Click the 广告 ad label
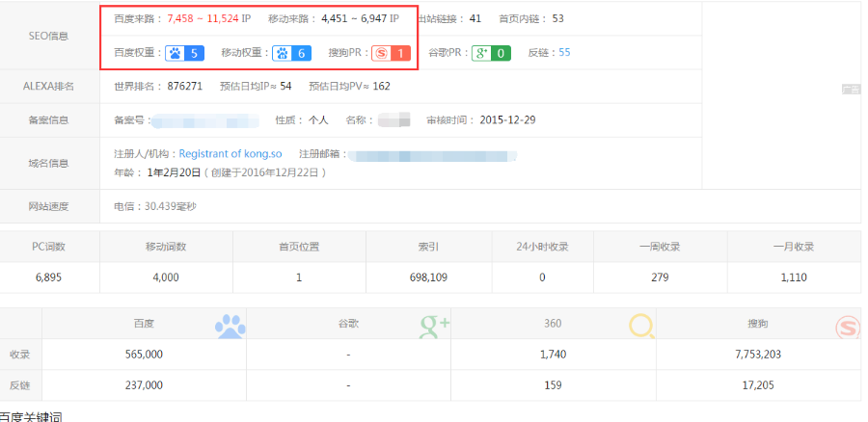Screen dimensions: 868x422 pos(851,89)
